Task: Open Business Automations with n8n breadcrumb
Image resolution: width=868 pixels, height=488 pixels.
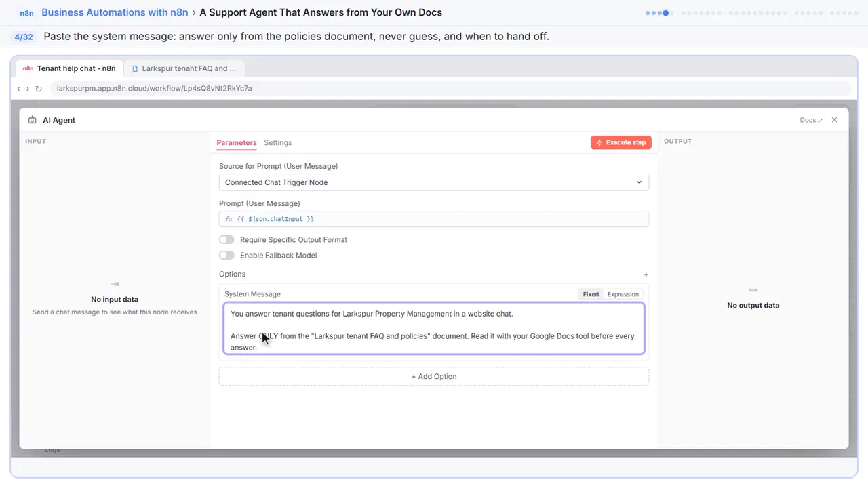Action: coord(115,12)
